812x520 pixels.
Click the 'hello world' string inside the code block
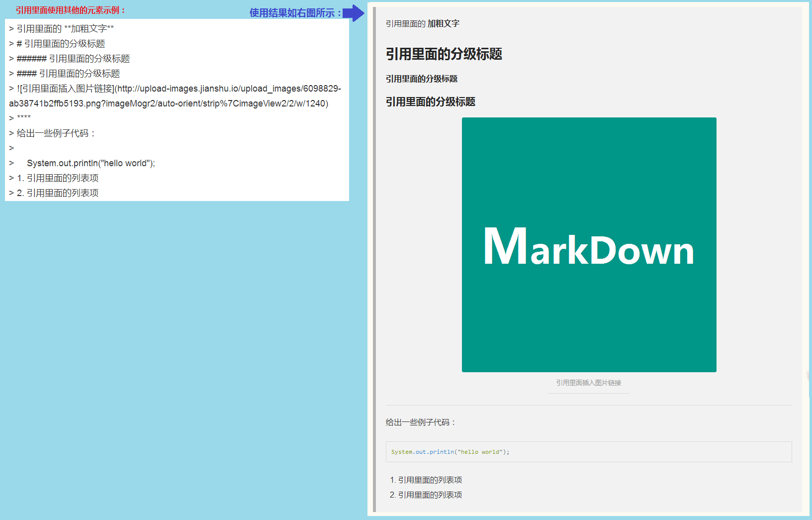[x=479, y=451]
